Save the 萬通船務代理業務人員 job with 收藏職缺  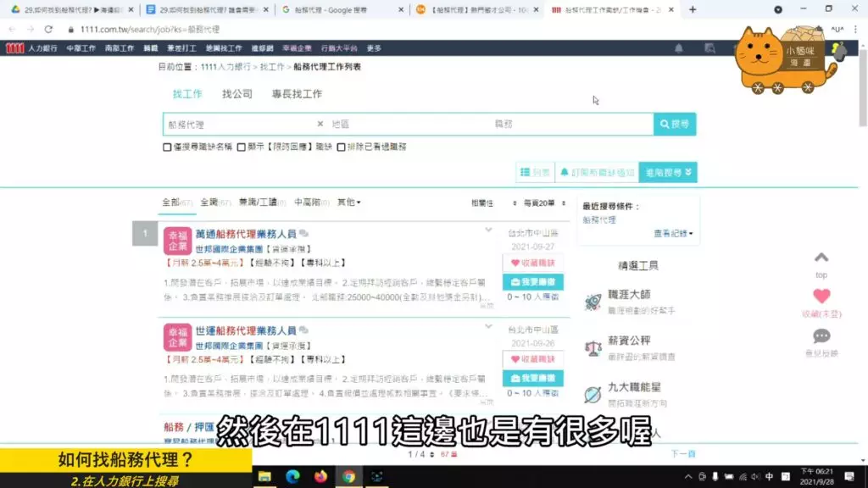click(x=532, y=263)
